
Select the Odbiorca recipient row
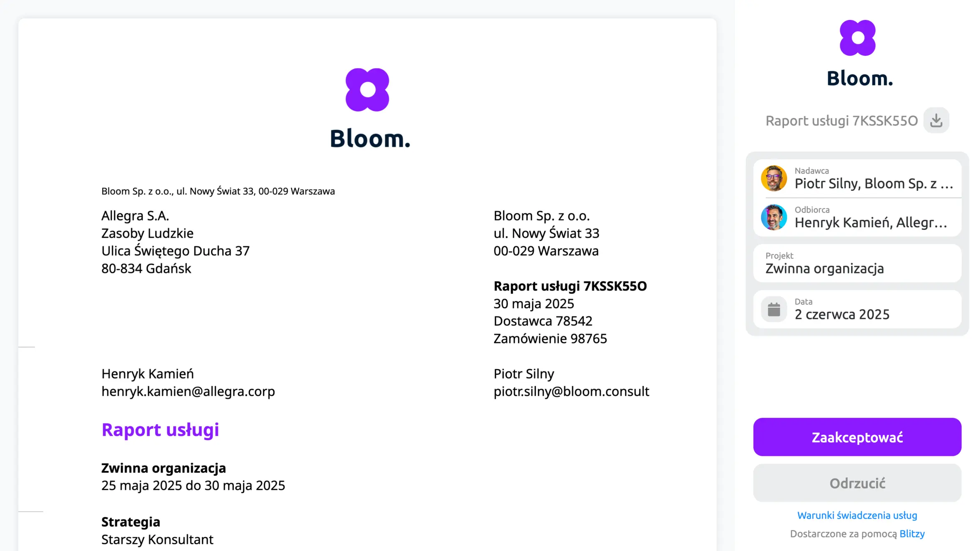point(857,217)
